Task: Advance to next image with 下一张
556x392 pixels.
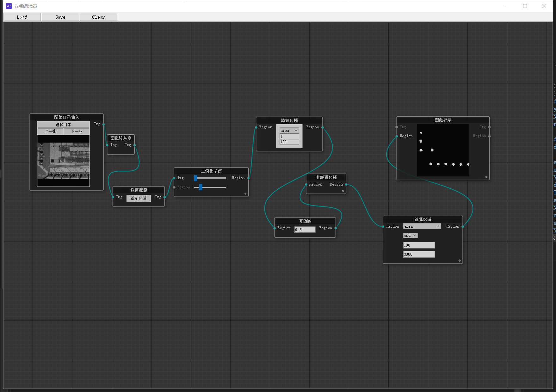Action: tap(77, 131)
